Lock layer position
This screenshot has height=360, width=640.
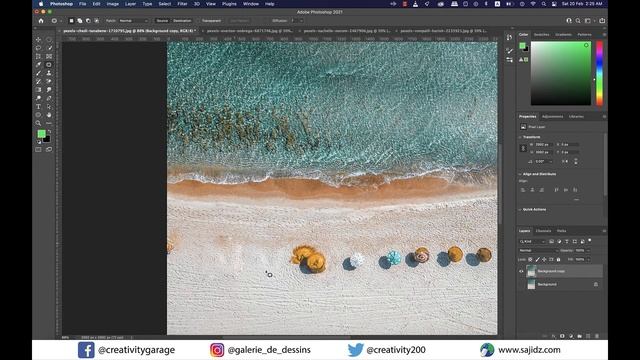coord(544,259)
